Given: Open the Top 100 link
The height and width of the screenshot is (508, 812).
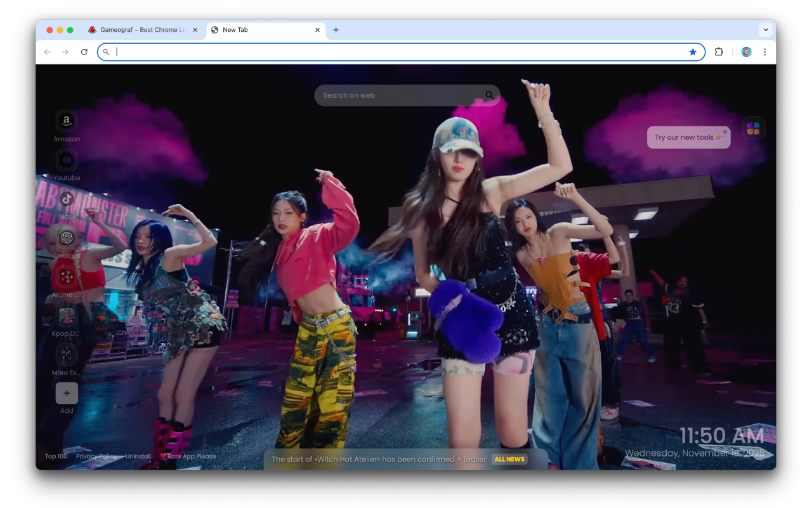Looking at the screenshot, I should pyautogui.click(x=56, y=457).
